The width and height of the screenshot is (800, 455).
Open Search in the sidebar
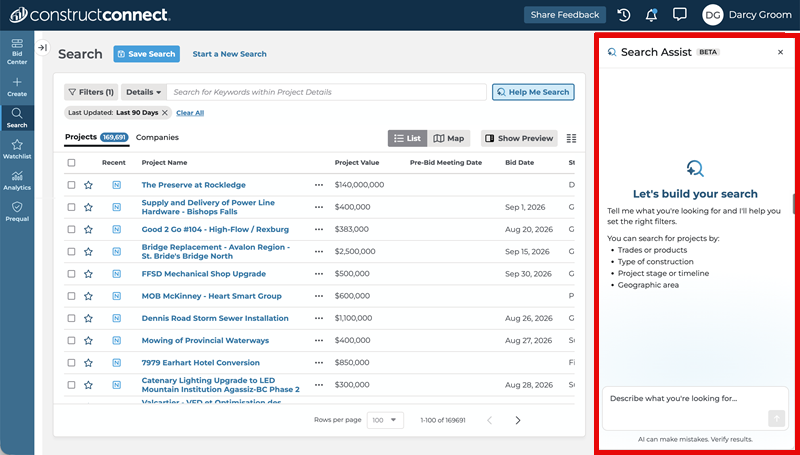pos(17,118)
